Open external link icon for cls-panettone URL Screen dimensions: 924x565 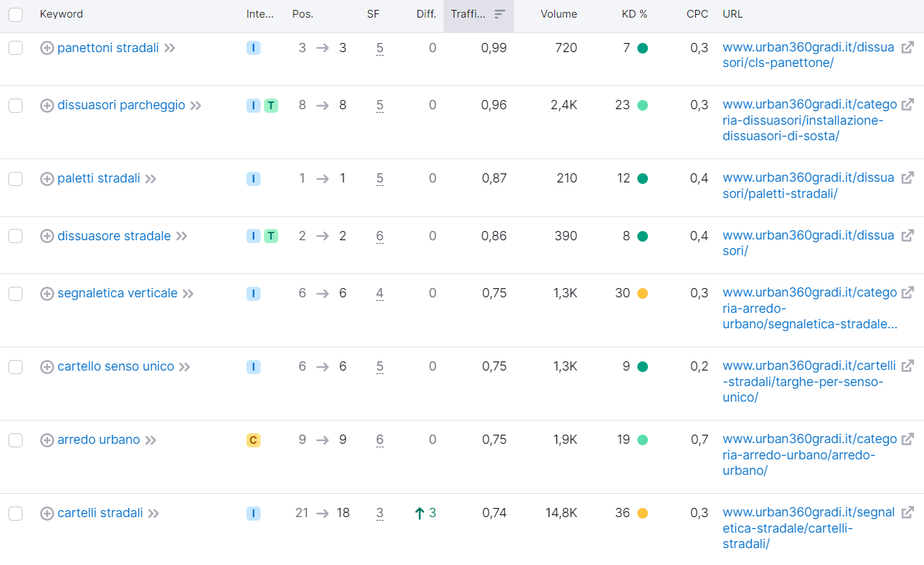click(x=908, y=48)
